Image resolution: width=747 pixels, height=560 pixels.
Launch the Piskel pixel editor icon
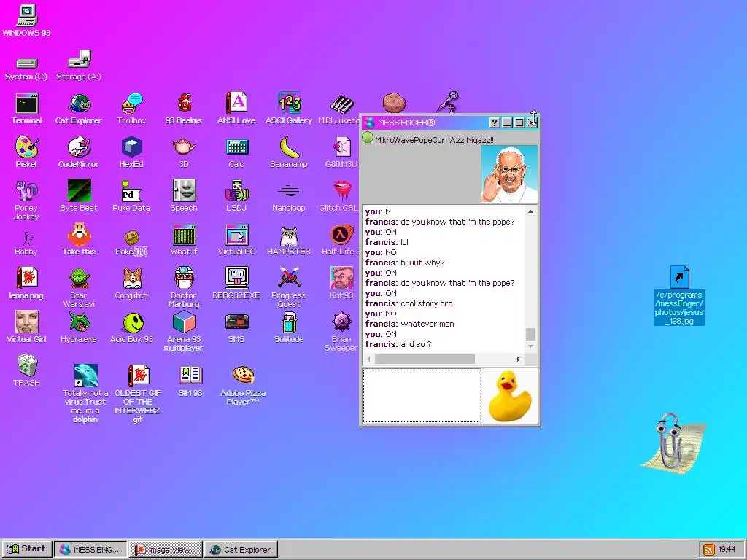(x=27, y=147)
